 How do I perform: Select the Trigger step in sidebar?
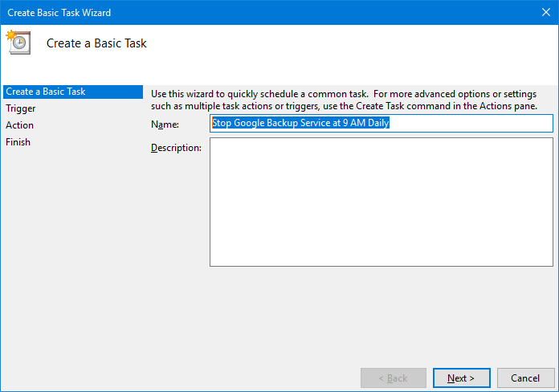pos(21,108)
